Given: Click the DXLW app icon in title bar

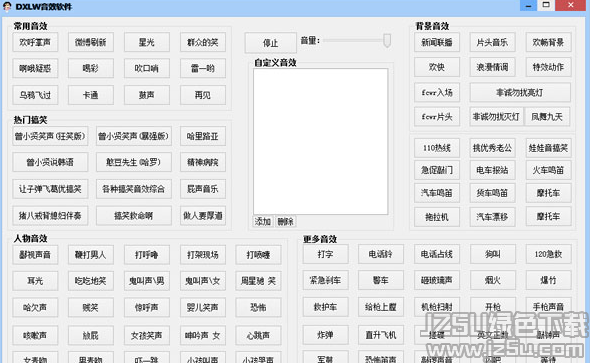Looking at the screenshot, I should (7, 6).
